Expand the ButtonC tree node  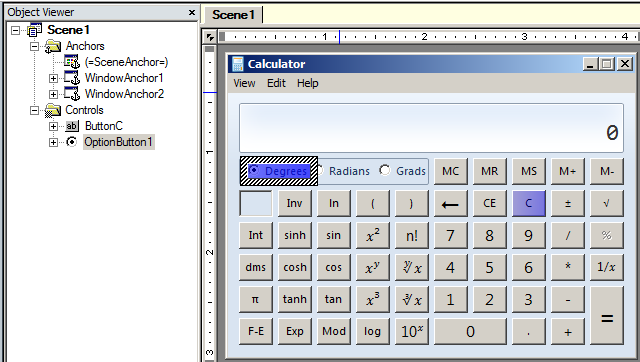(x=53, y=126)
